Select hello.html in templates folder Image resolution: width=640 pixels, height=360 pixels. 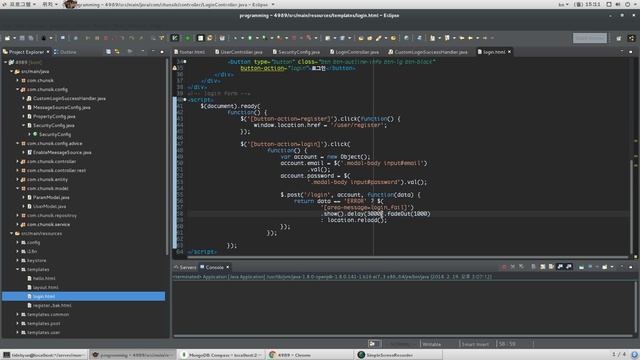click(x=44, y=278)
